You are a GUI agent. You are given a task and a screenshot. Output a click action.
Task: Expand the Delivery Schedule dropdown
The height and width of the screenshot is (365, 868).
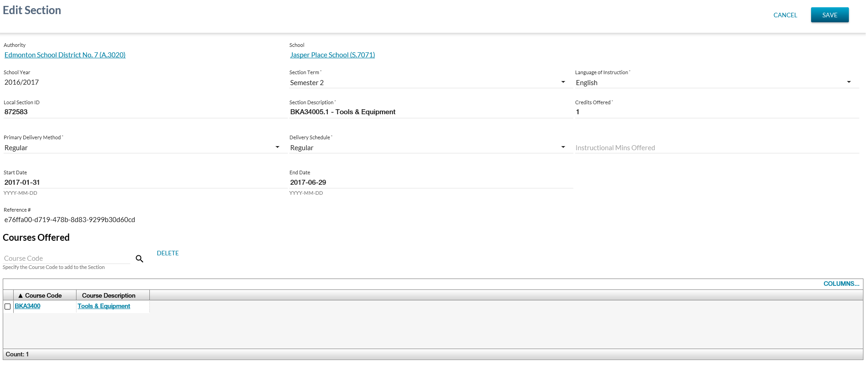coord(427,147)
